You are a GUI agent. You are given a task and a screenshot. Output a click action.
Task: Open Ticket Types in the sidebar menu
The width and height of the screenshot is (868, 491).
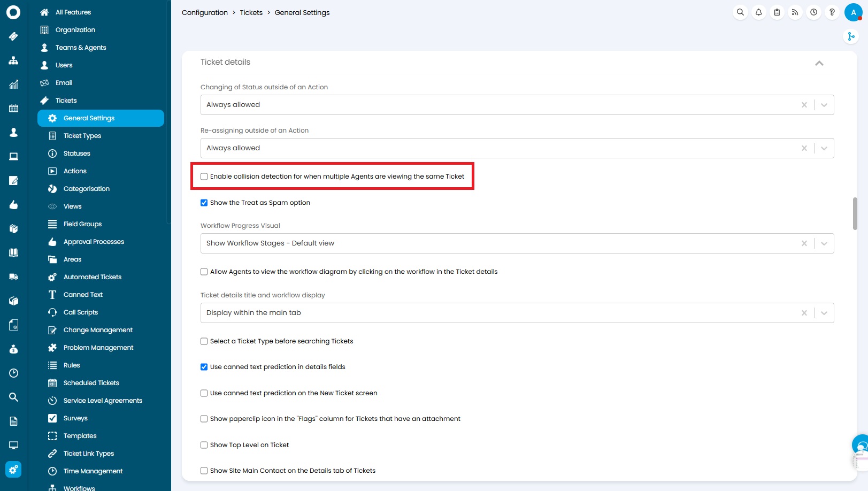(82, 136)
